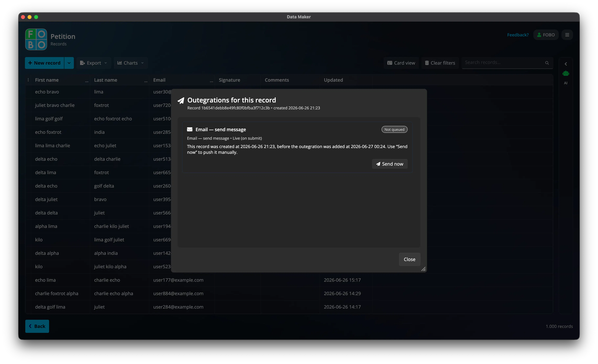This screenshot has height=364, width=598.
Task: Click the paper plane icon in dialog title
Action: [181, 100]
